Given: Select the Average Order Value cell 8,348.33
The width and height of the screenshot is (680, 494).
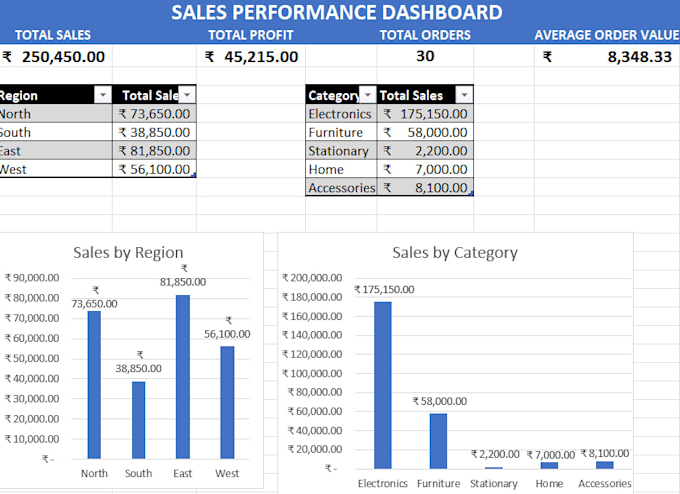Looking at the screenshot, I should pyautogui.click(x=607, y=57).
